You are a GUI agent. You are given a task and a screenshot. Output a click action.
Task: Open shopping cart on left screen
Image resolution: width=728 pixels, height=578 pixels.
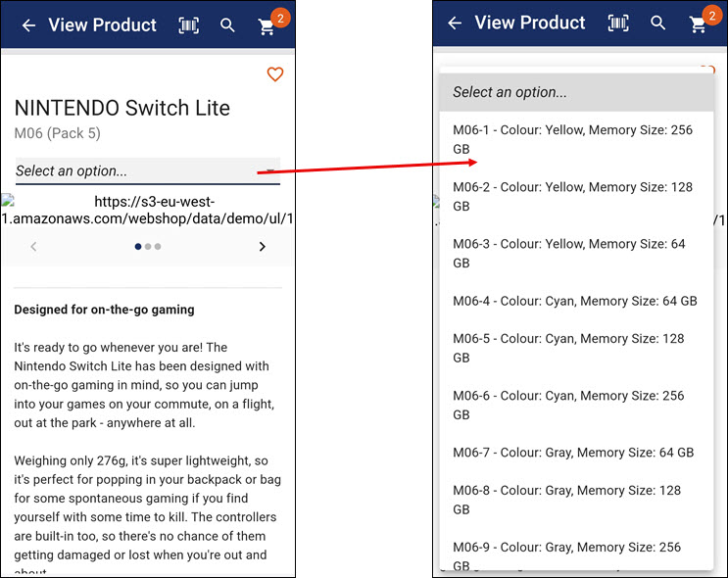coord(267,26)
